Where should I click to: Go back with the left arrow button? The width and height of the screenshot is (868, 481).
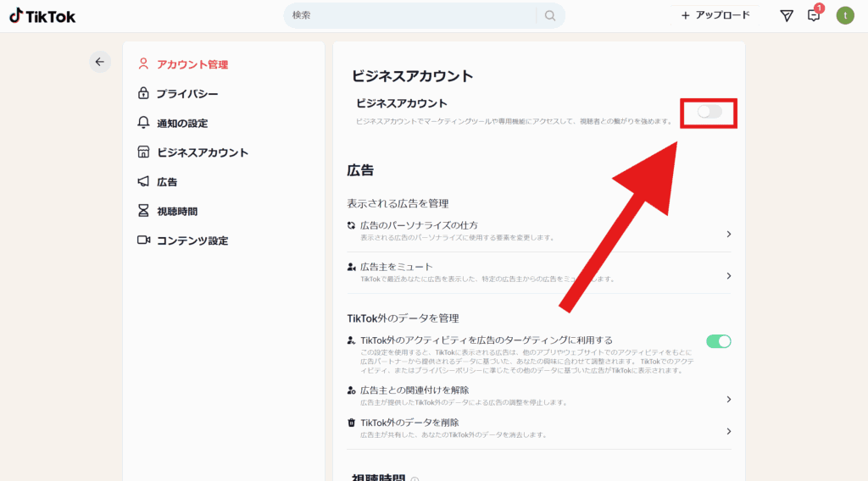pos(100,62)
